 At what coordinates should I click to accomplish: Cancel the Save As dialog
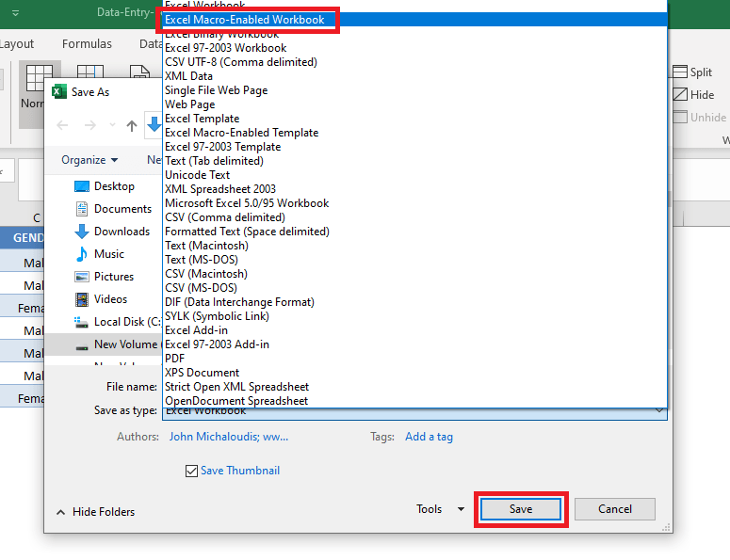[x=614, y=509]
